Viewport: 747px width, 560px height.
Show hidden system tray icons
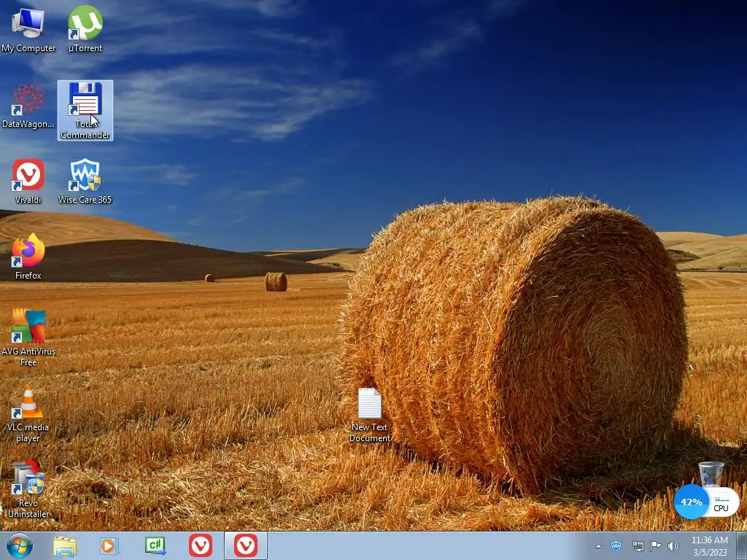pos(598,546)
